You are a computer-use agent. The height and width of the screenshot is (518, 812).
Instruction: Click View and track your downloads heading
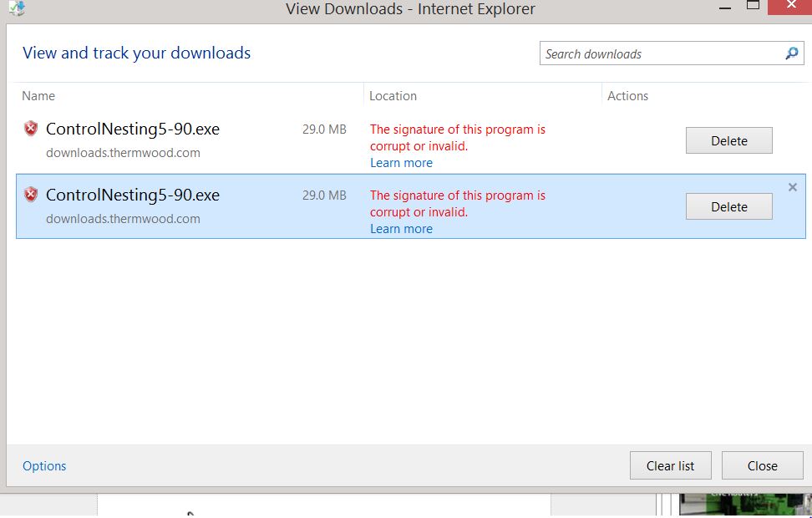pyautogui.click(x=137, y=53)
